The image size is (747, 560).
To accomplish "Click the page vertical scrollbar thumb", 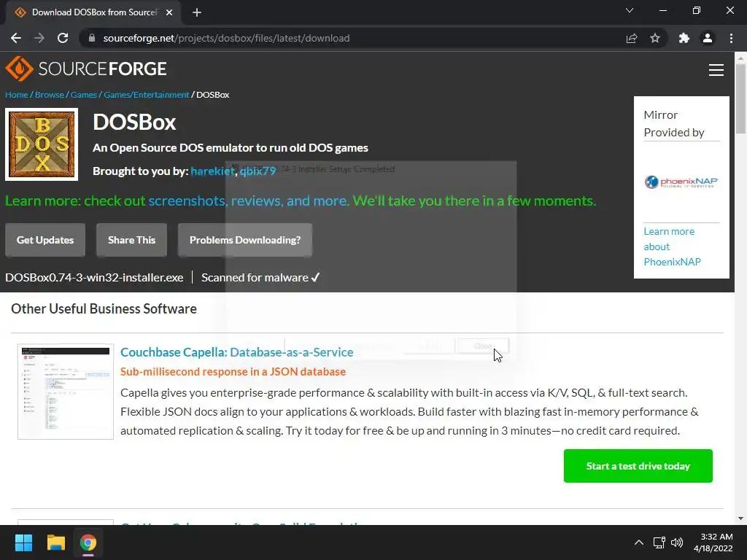I will pyautogui.click(x=740, y=98).
